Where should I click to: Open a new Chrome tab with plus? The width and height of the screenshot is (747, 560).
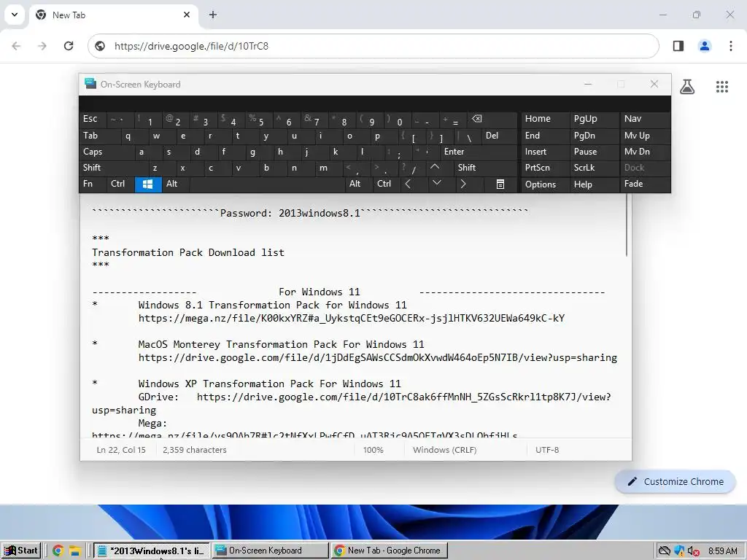coord(213,15)
